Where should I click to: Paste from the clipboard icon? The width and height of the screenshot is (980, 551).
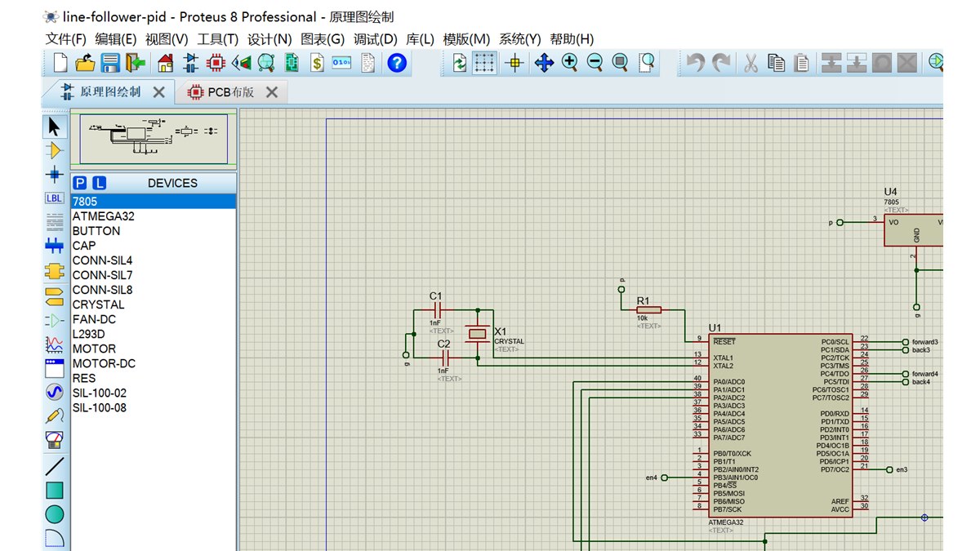(x=803, y=63)
